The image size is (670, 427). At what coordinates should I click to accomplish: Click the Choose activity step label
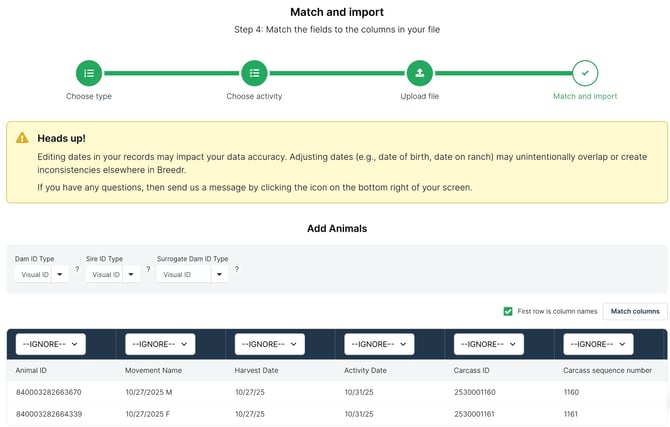click(x=254, y=97)
